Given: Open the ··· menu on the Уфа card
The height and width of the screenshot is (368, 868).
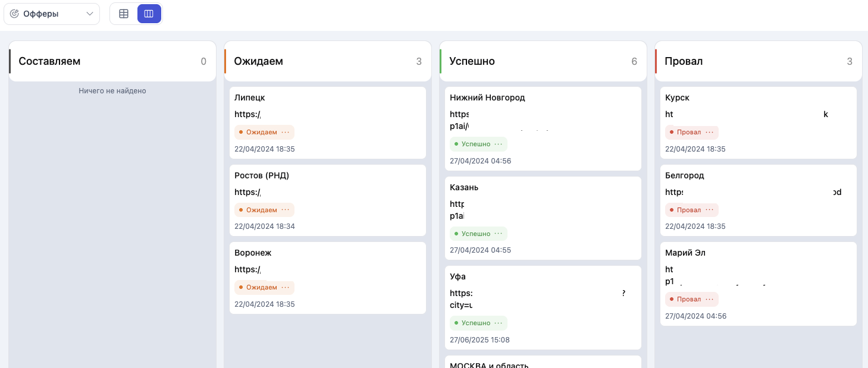Looking at the screenshot, I should click(x=499, y=323).
